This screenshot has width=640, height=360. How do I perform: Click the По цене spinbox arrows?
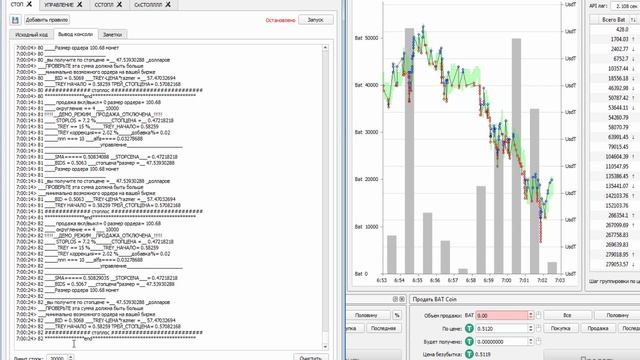(x=531, y=328)
